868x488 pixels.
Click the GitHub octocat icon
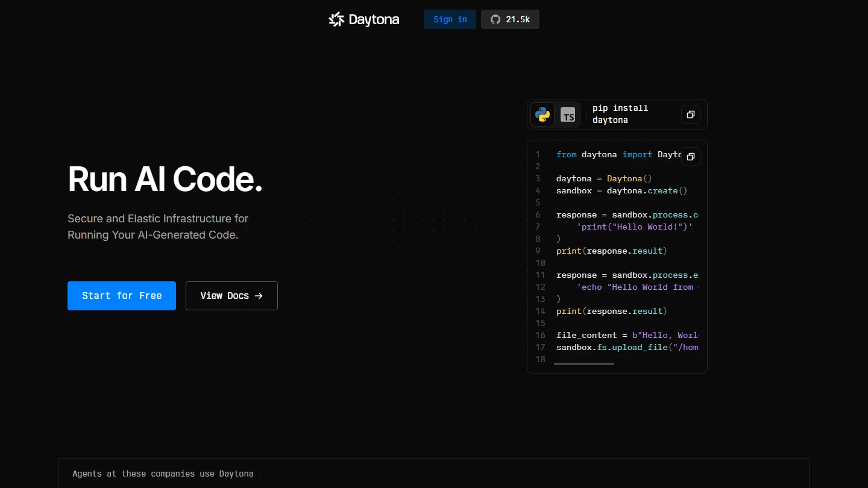tap(495, 19)
